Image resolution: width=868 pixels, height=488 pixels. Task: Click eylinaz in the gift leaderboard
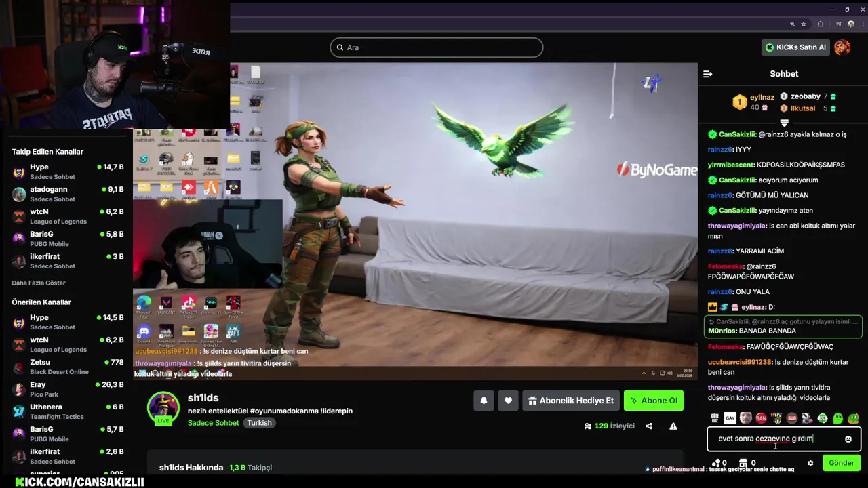(x=762, y=97)
